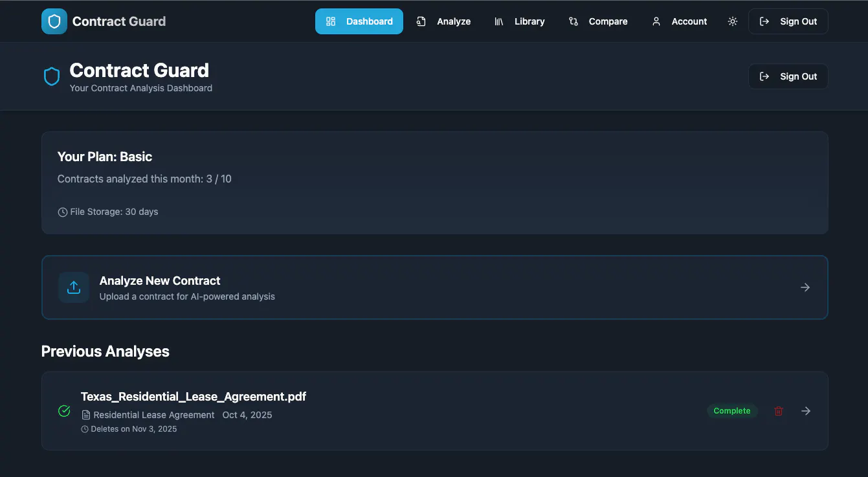Click Sign Out in the page header
Screen dimensions: 868x477
point(788,76)
